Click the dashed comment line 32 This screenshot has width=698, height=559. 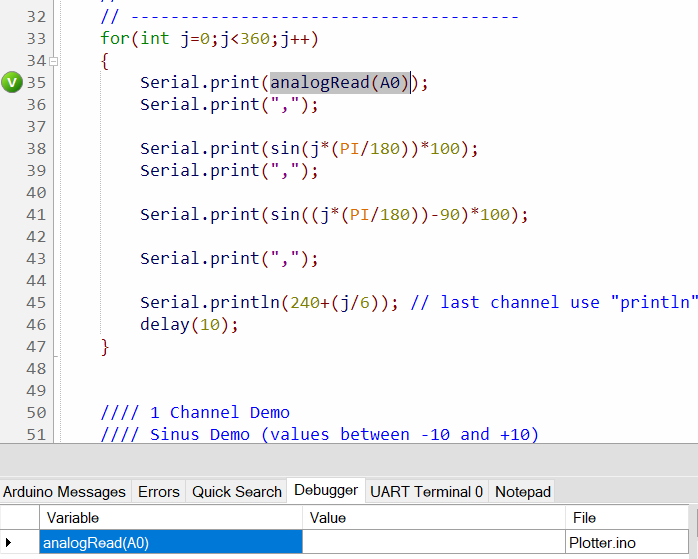click(x=309, y=17)
